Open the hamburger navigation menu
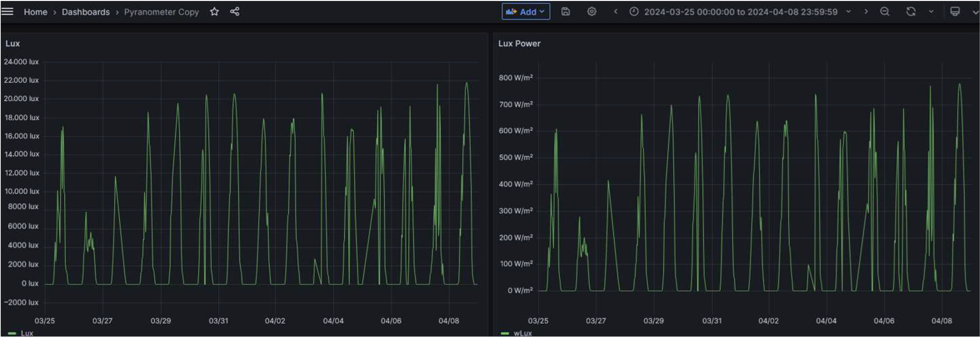This screenshot has height=337, width=980. [7, 11]
